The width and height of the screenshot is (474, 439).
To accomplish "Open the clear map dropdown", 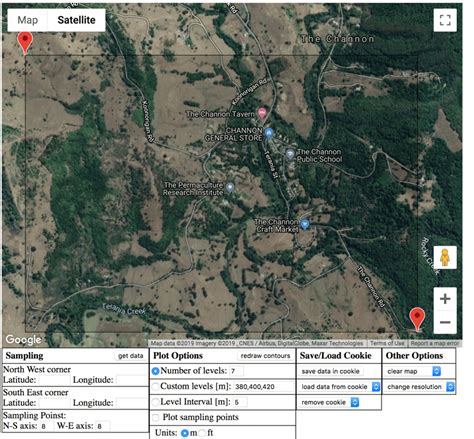I will (413, 371).
